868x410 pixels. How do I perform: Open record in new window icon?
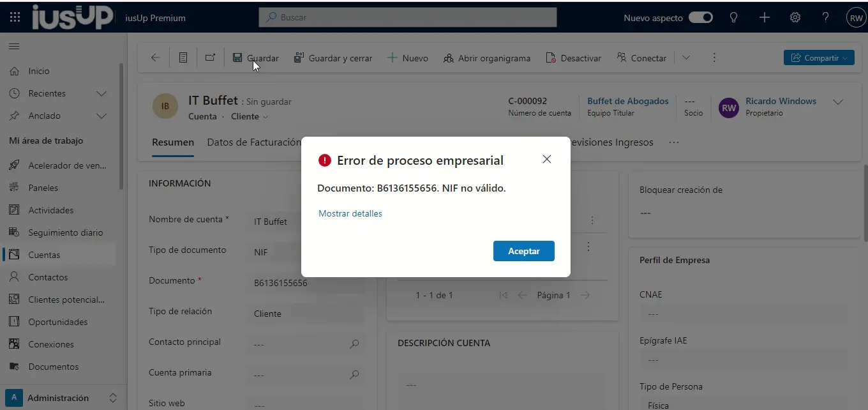[x=210, y=58]
